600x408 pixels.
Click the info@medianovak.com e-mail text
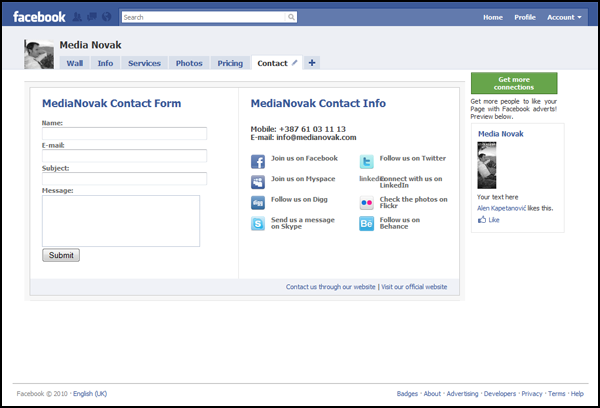pyautogui.click(x=316, y=137)
